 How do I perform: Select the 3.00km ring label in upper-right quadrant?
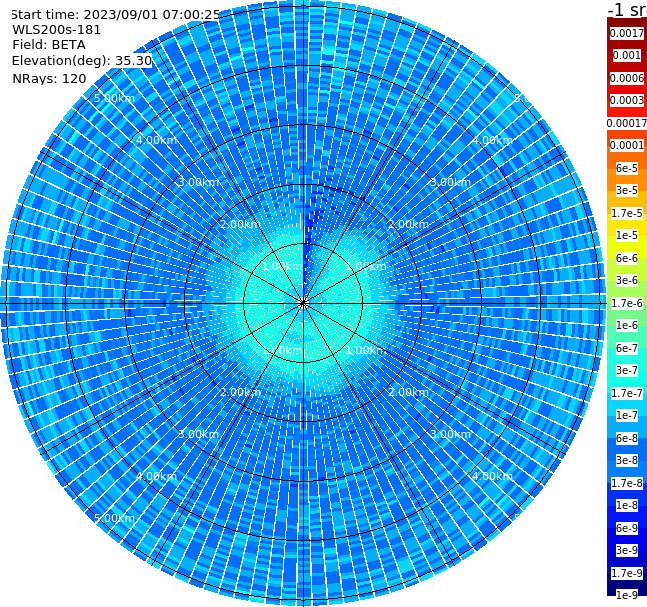click(450, 182)
